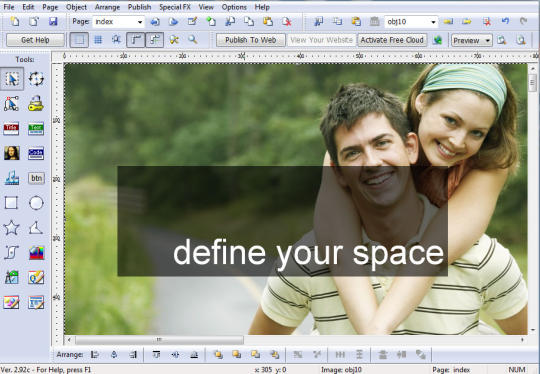Image resolution: width=540 pixels, height=374 pixels.
Task: Click the grayed redo arrow icon
Action: click(x=523, y=21)
